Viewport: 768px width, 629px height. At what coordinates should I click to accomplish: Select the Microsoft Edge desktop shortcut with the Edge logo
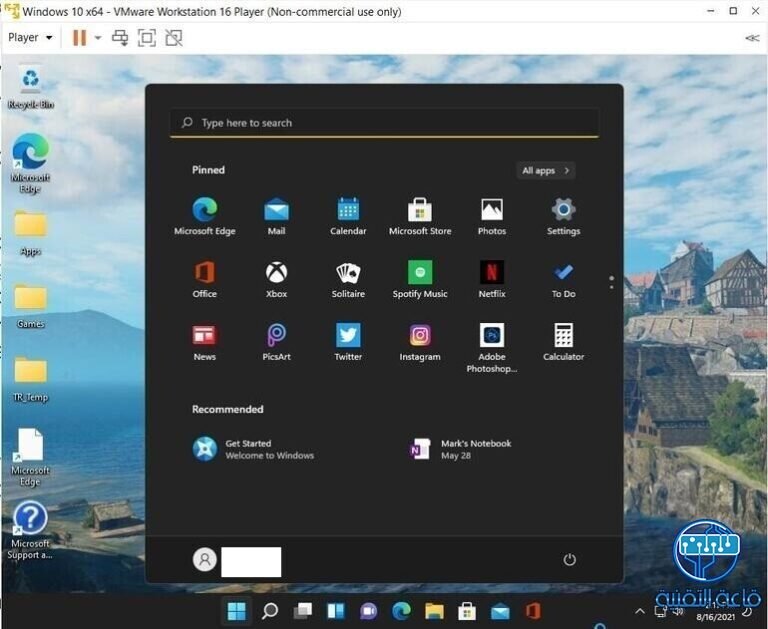point(30,164)
